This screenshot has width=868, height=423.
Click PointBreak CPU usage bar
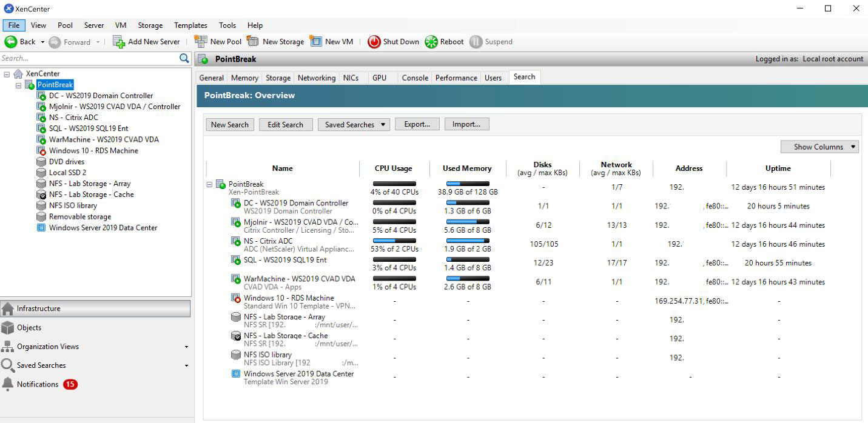(394, 183)
